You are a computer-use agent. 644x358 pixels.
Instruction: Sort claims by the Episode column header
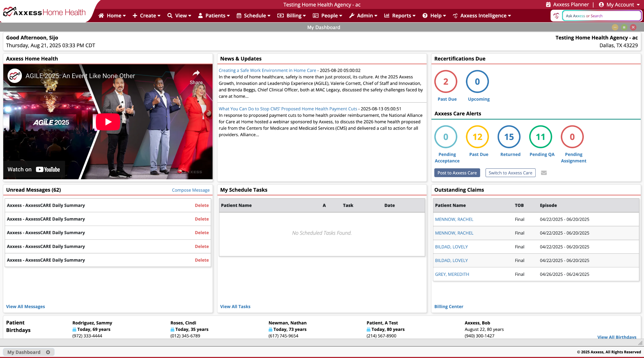click(548, 205)
